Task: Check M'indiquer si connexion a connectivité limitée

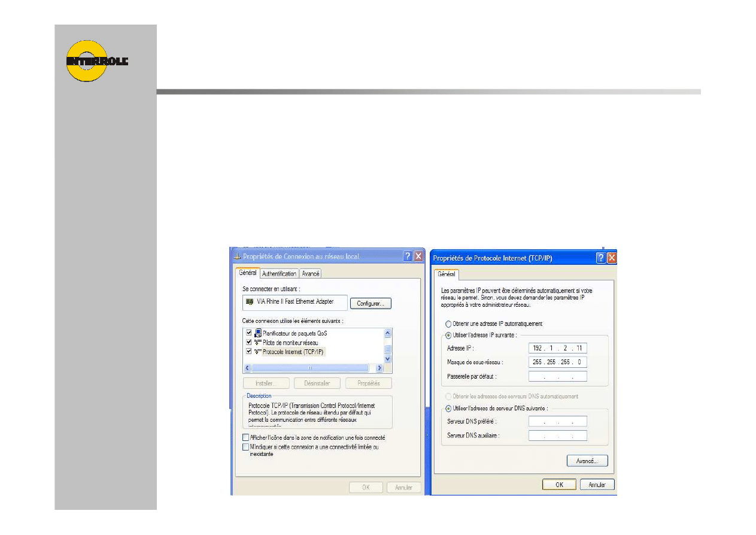Action: 245,447
